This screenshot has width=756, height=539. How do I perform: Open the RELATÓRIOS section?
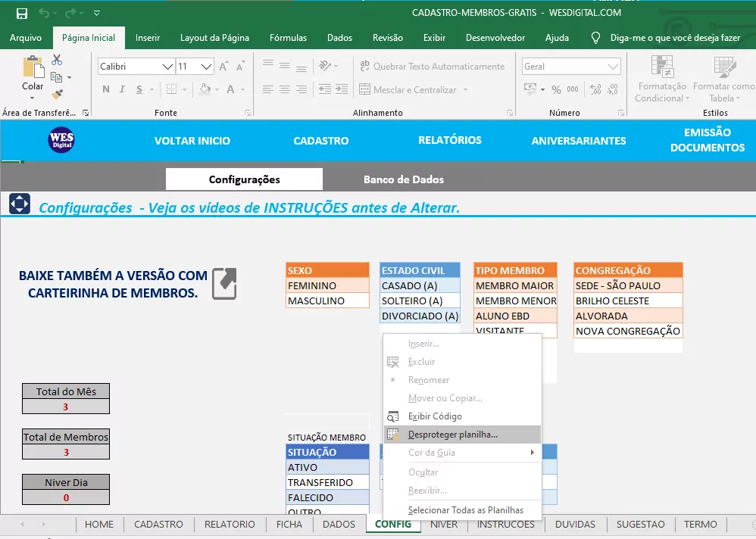(x=450, y=140)
